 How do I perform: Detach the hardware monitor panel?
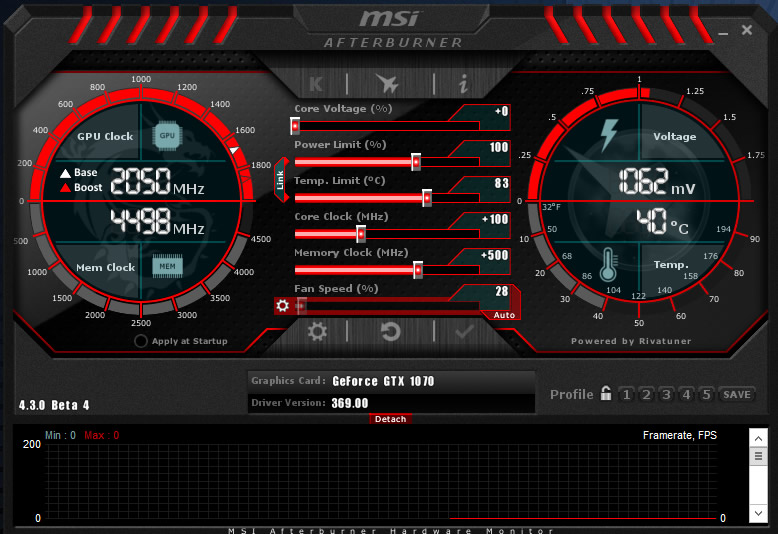pyautogui.click(x=390, y=419)
